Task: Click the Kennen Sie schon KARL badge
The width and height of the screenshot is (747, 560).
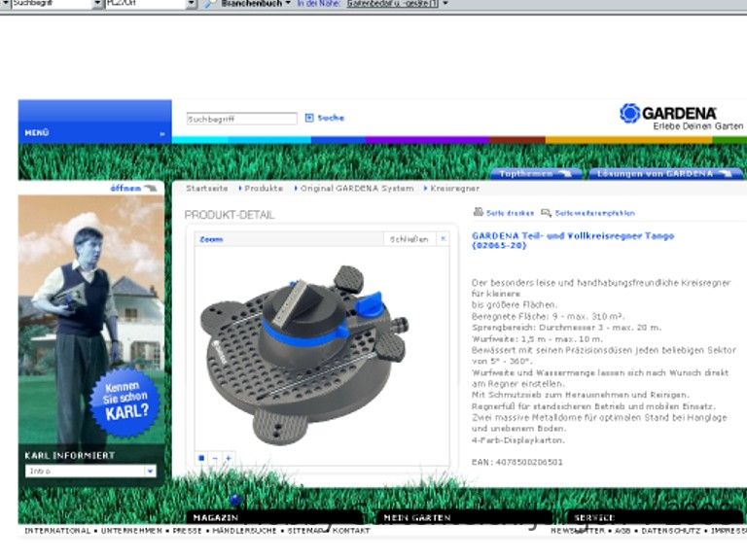Action: [x=125, y=402]
